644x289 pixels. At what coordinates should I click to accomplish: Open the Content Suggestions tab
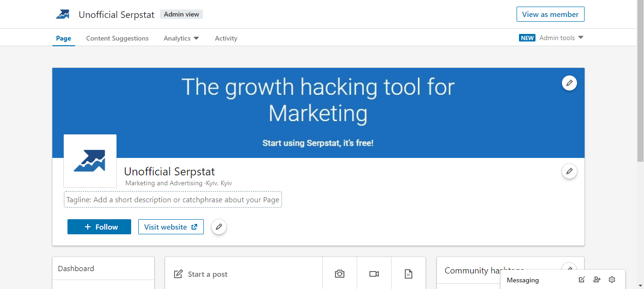[117, 38]
